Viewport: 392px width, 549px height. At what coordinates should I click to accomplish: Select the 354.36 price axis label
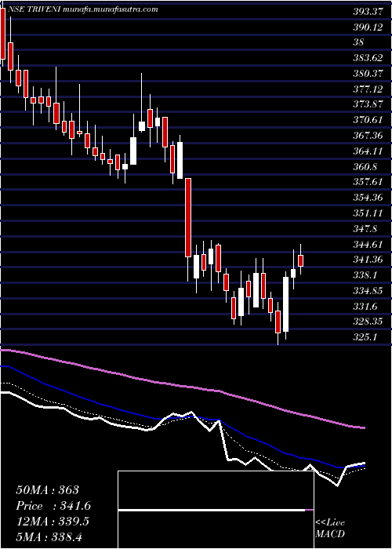coord(369,198)
